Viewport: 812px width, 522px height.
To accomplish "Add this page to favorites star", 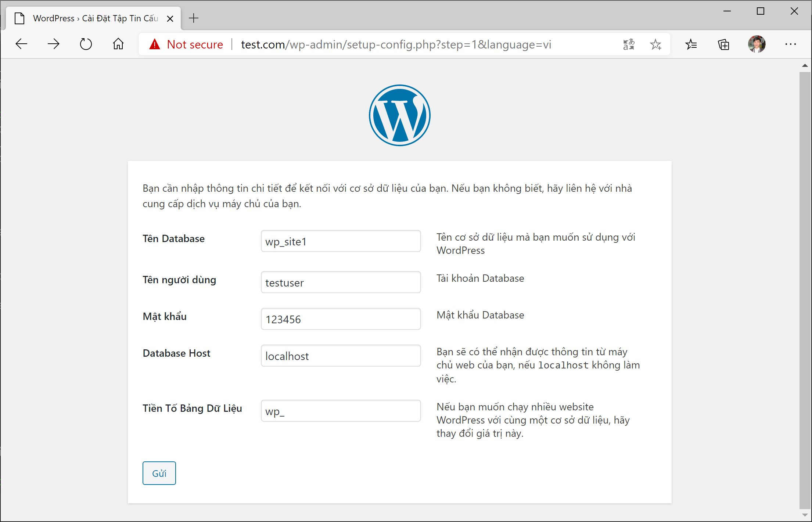I will pos(655,44).
